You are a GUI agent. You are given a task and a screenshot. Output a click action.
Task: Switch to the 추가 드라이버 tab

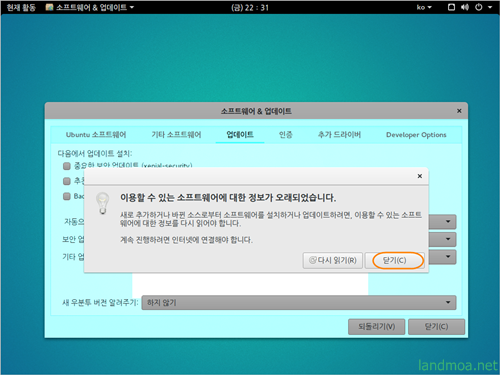tap(339, 135)
